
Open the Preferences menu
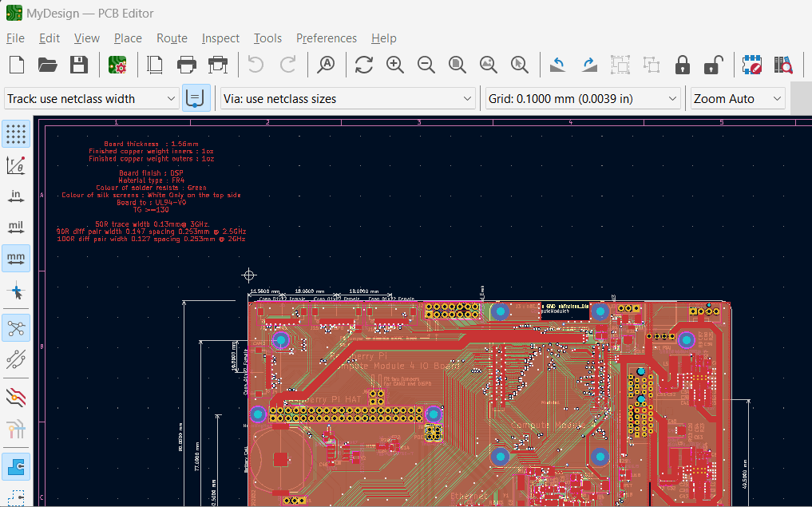327,38
